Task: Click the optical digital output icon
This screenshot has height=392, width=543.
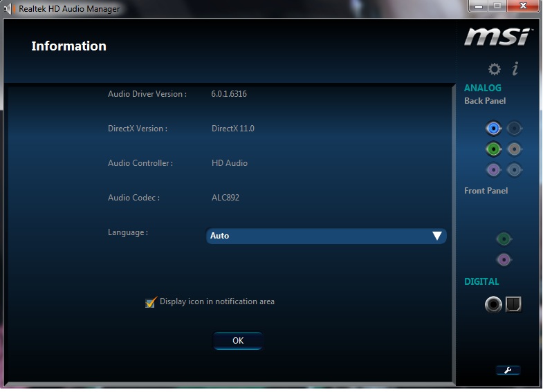Action: pos(513,304)
